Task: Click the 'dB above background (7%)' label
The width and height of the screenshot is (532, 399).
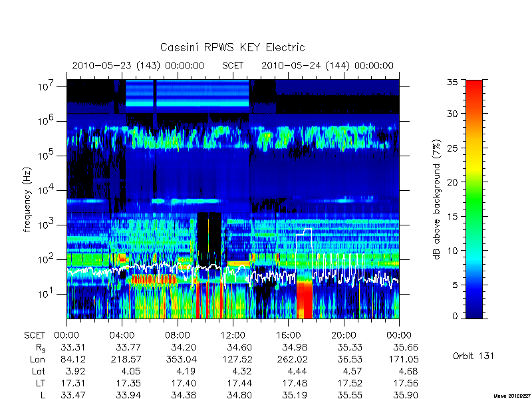Action: [437, 199]
